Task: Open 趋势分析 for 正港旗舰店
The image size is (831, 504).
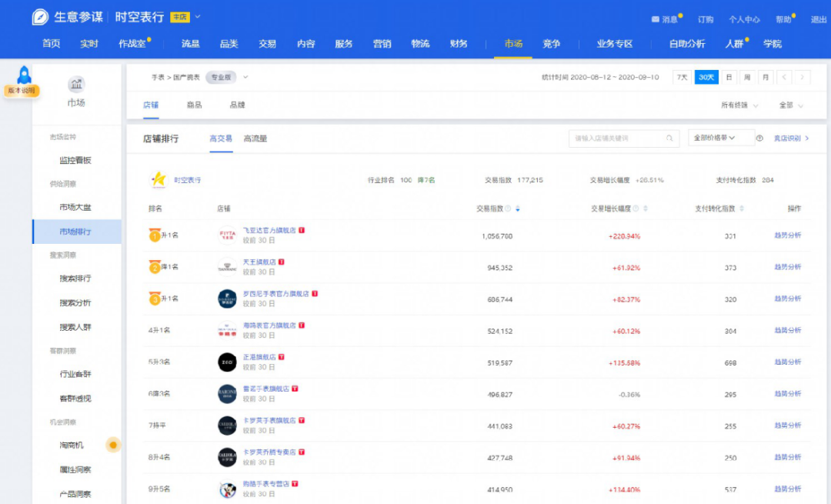Action: click(788, 362)
